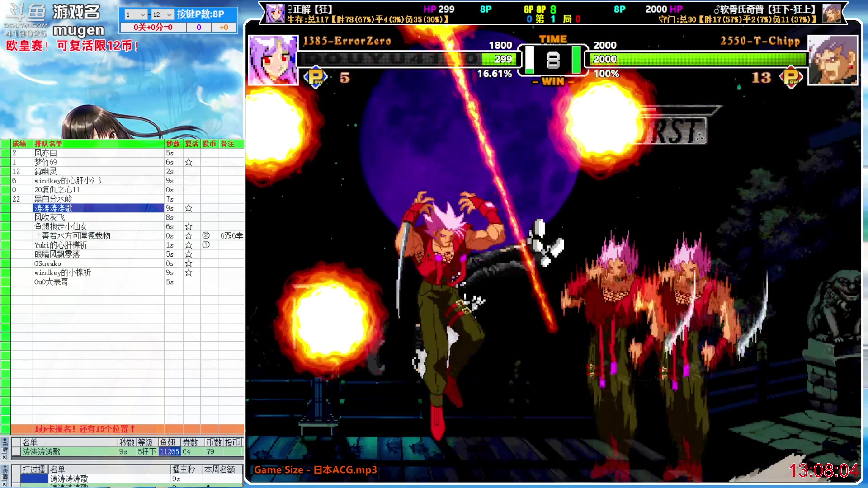Click the left player's POW gauge icon
Image resolution: width=868 pixels, height=488 pixels.
pos(316,78)
